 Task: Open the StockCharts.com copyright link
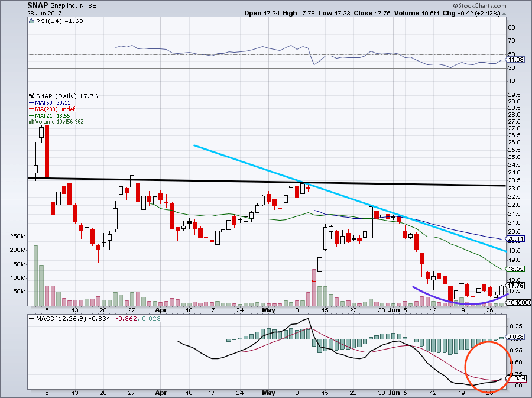tap(480, 5)
